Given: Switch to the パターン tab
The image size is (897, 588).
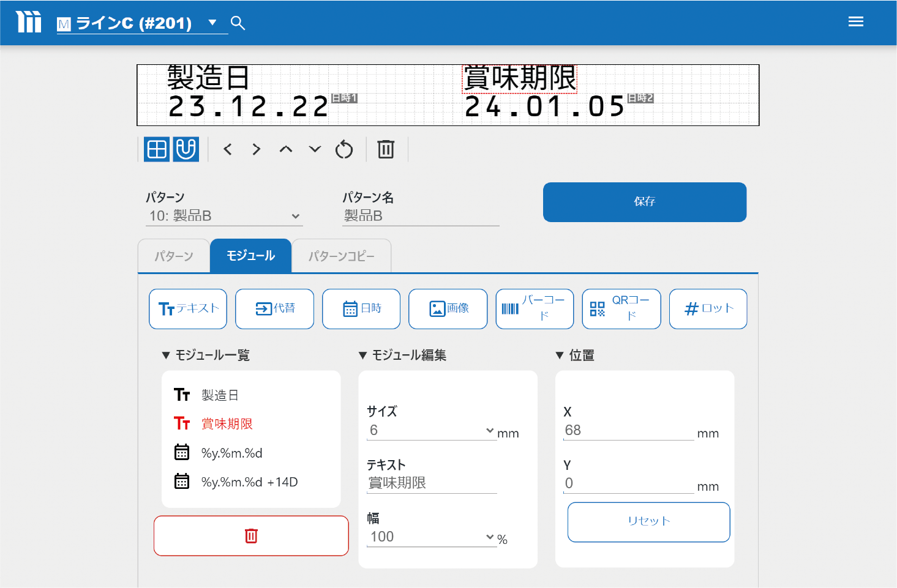Looking at the screenshot, I should [x=174, y=256].
